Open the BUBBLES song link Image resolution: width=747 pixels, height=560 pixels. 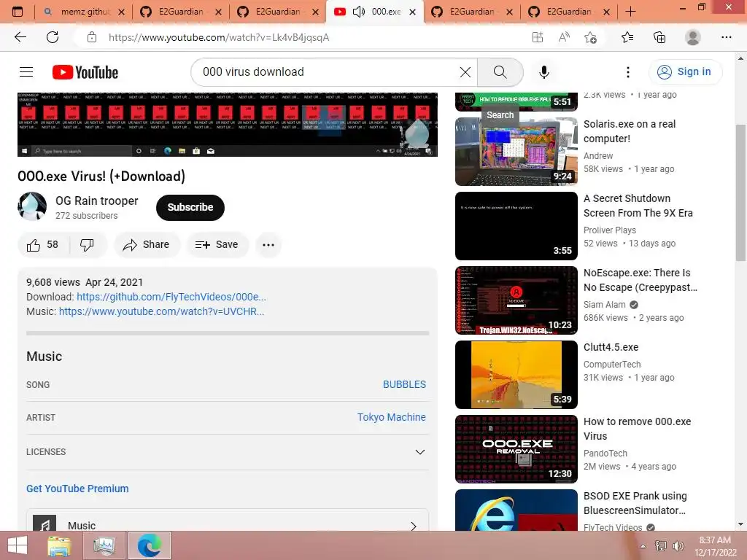point(404,384)
